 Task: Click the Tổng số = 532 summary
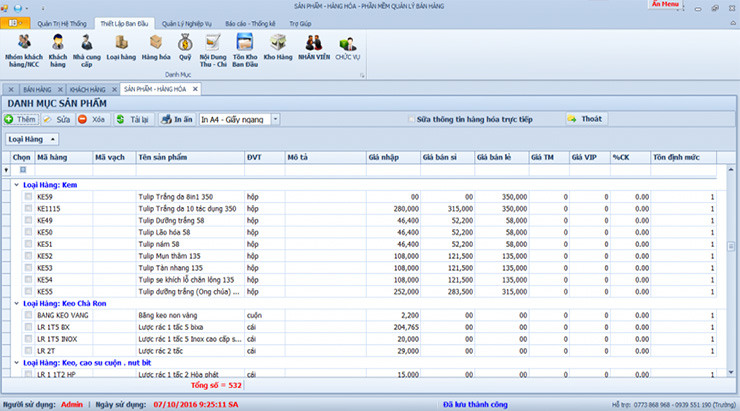[216, 386]
